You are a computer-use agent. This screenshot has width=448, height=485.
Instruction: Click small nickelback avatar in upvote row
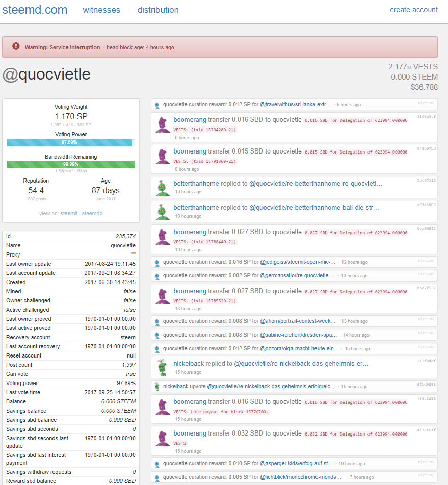[157, 387]
